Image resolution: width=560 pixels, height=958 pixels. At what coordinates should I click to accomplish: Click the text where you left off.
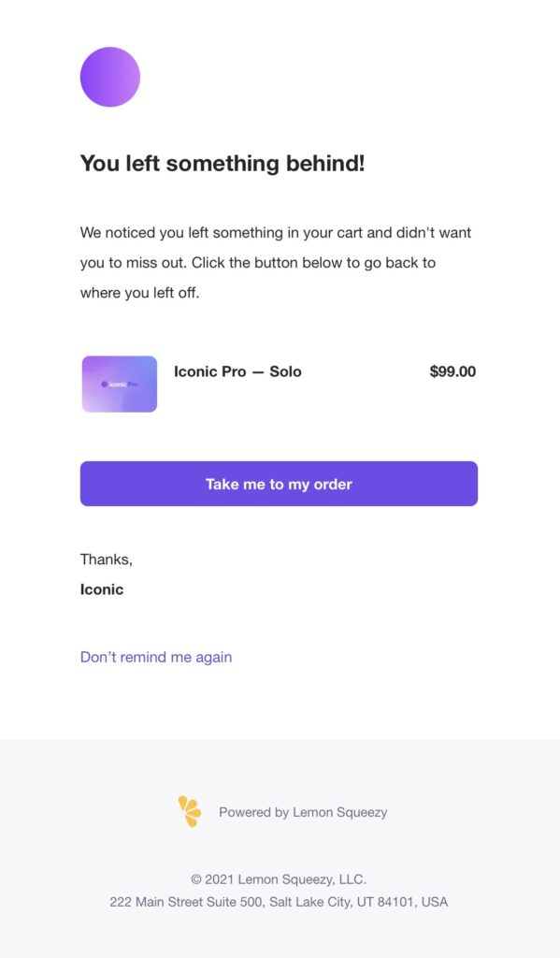pos(140,293)
